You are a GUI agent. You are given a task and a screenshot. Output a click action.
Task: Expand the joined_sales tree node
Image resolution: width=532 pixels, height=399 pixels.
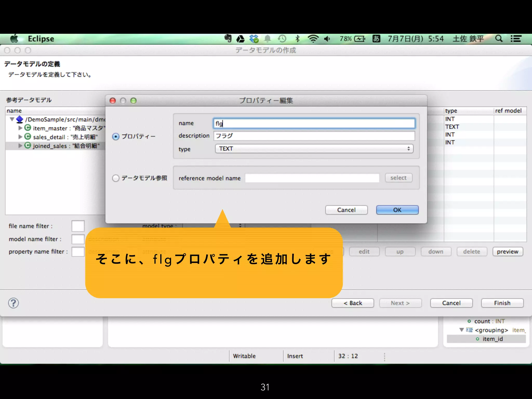(20, 145)
